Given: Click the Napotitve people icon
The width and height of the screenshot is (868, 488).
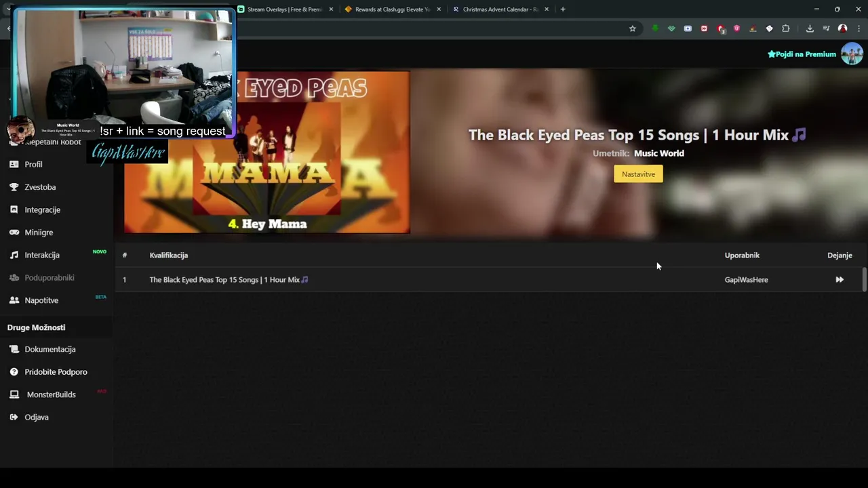Looking at the screenshot, I should (x=14, y=300).
